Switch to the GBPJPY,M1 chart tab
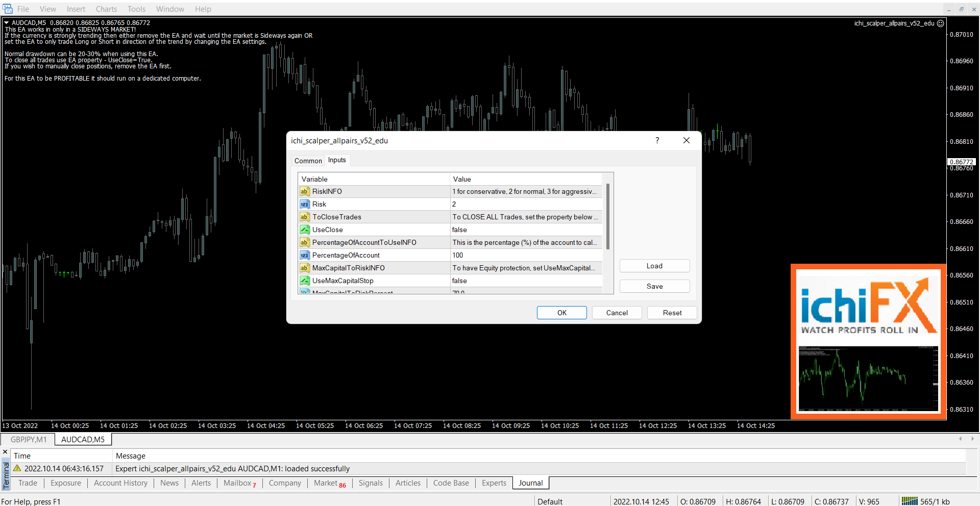 point(29,439)
